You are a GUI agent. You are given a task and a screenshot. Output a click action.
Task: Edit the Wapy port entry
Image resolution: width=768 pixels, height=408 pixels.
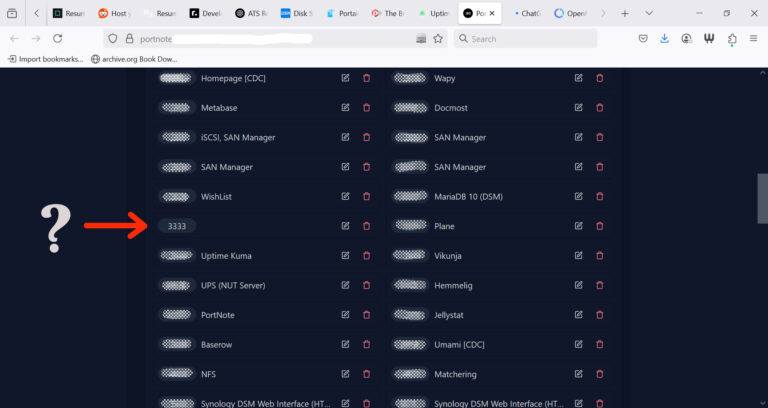(x=578, y=78)
